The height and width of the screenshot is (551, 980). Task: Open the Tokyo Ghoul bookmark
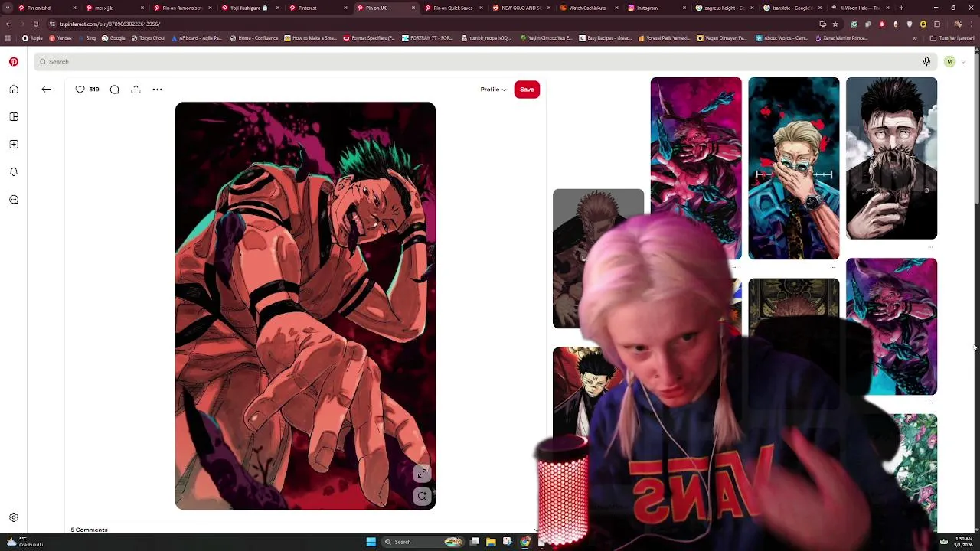point(149,37)
